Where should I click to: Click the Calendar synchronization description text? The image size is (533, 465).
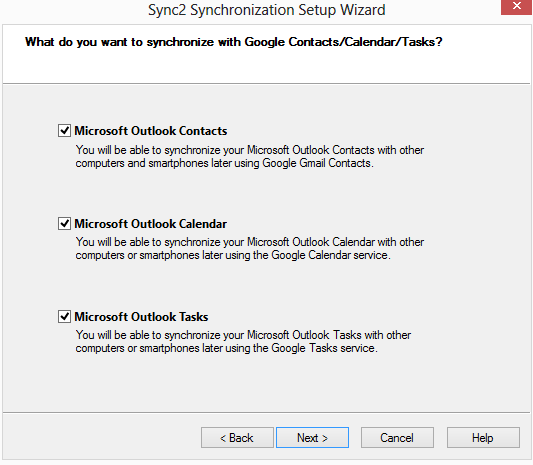tap(250, 248)
